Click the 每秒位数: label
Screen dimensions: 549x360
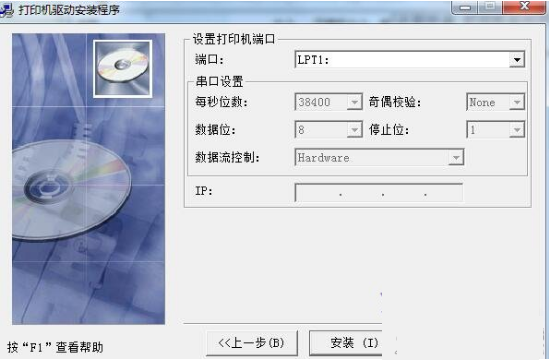221,102
